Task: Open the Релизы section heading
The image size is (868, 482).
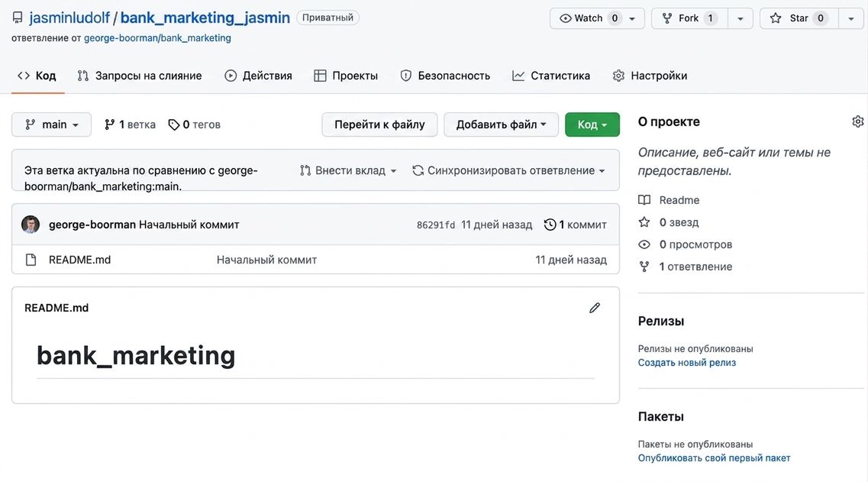Action: pyautogui.click(x=661, y=322)
